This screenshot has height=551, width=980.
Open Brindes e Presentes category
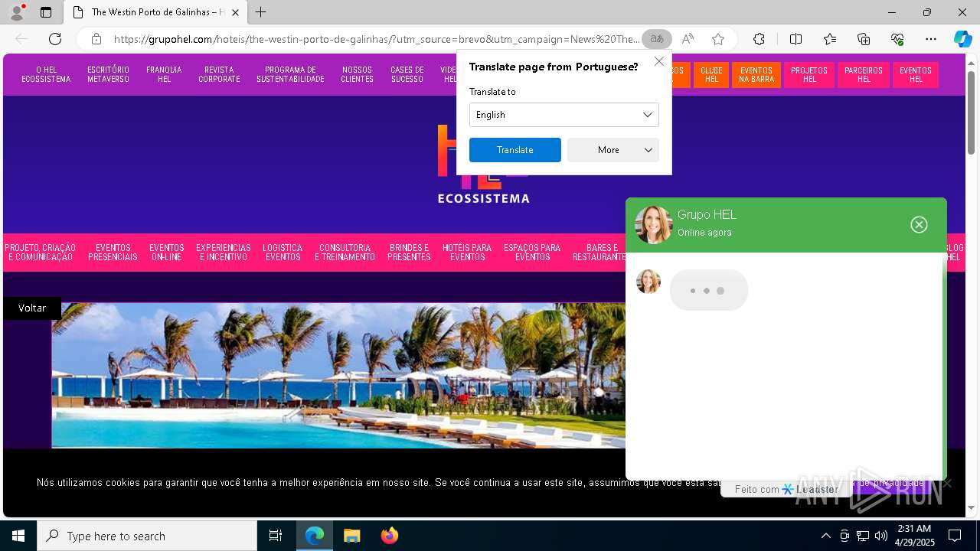(409, 253)
